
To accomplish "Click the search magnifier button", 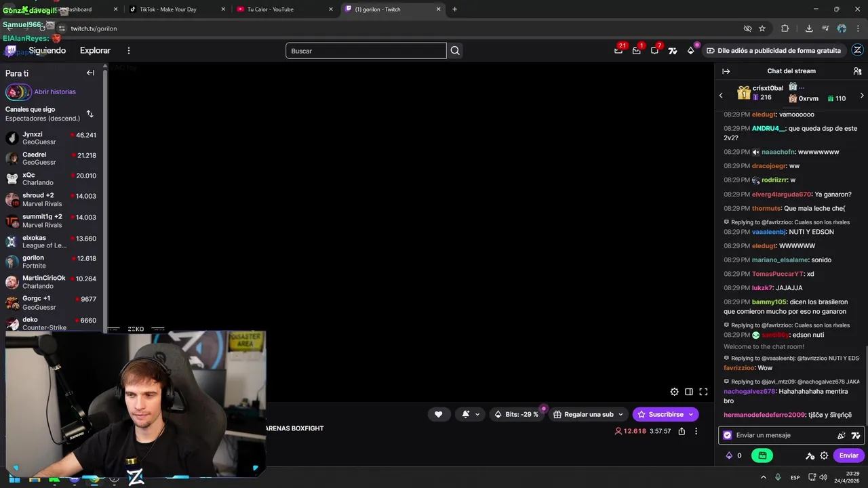I will click(455, 51).
